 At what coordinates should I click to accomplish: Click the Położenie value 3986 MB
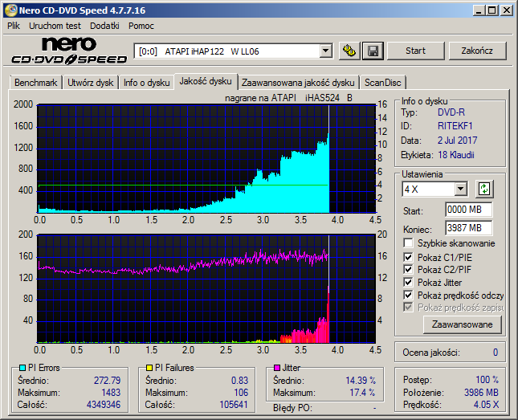(x=481, y=393)
